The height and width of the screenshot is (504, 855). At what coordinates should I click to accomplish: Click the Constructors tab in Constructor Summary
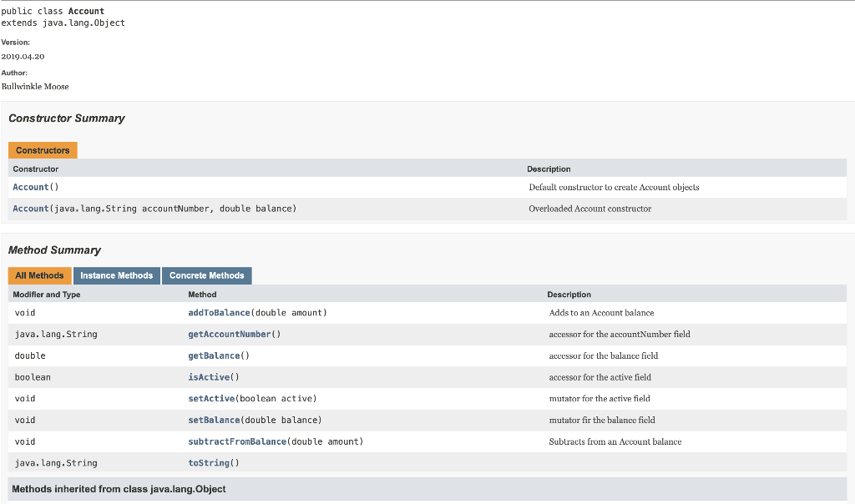point(42,150)
